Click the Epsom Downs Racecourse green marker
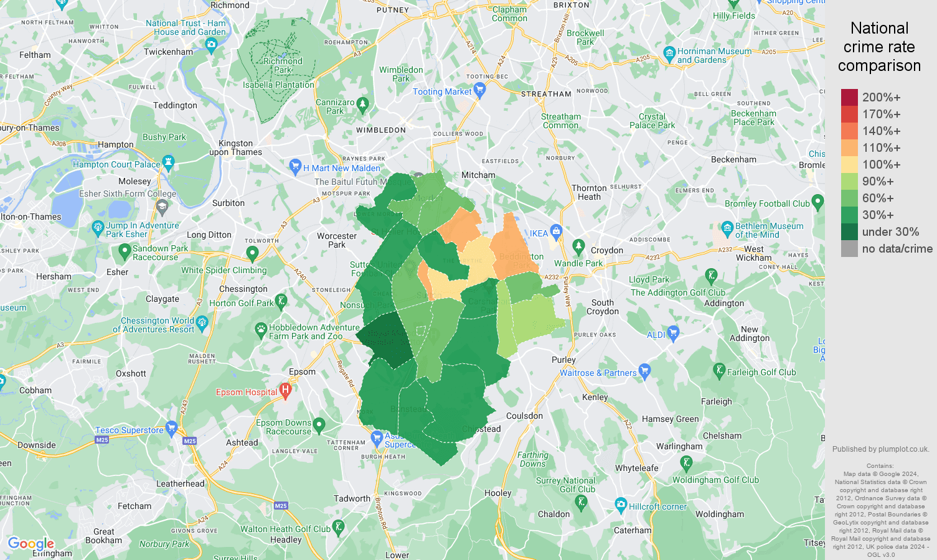937x560 pixels. point(319,423)
